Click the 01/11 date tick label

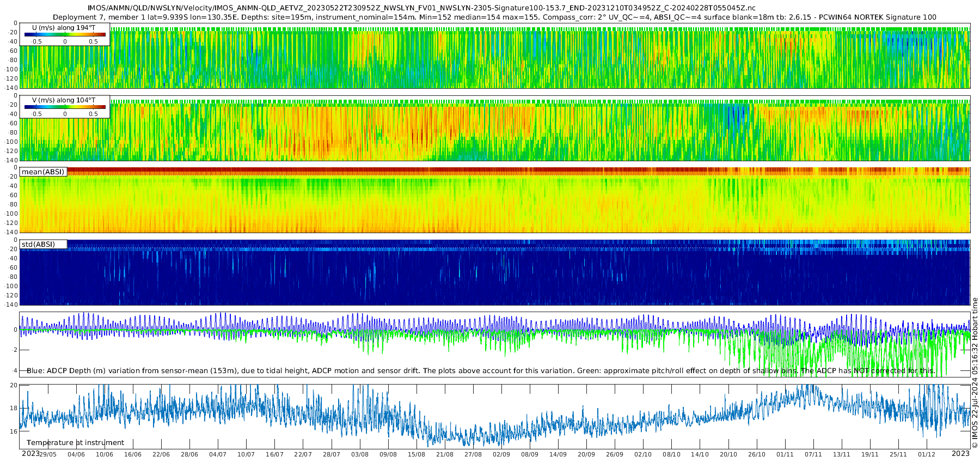pos(785,454)
